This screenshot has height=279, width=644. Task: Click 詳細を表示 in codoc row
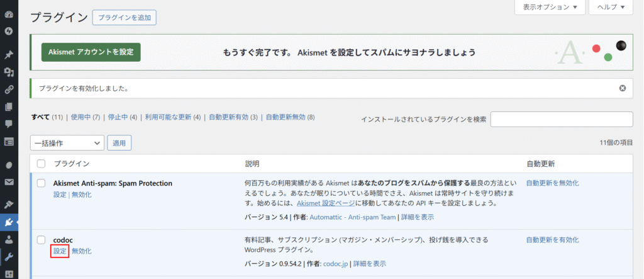point(369,264)
